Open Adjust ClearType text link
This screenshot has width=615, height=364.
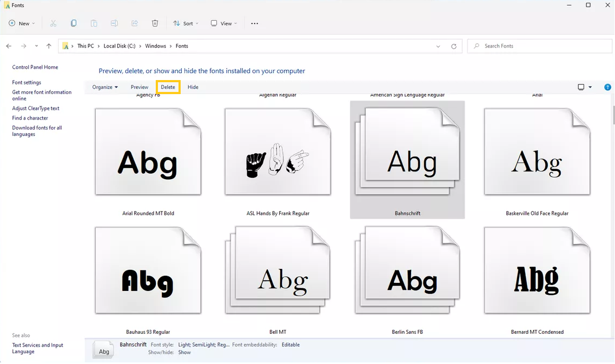[x=36, y=108]
